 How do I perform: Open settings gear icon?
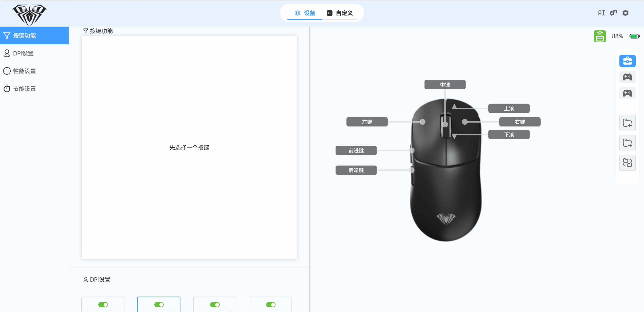[625, 13]
